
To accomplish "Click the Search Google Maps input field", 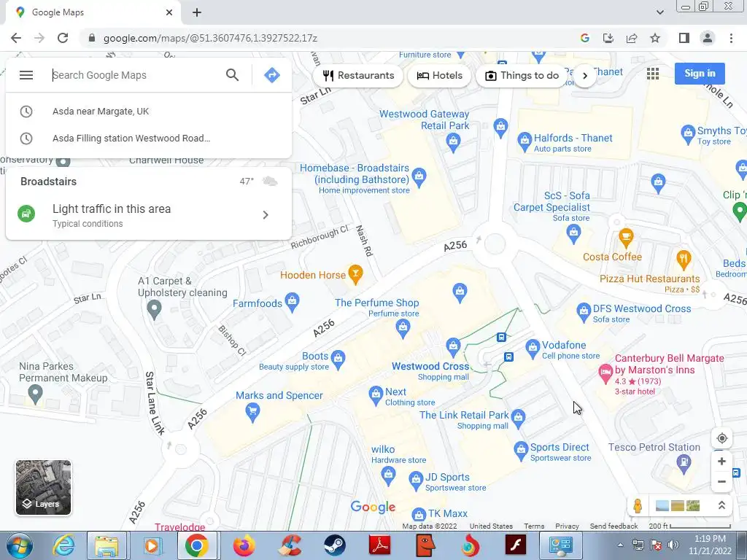I will tap(135, 75).
